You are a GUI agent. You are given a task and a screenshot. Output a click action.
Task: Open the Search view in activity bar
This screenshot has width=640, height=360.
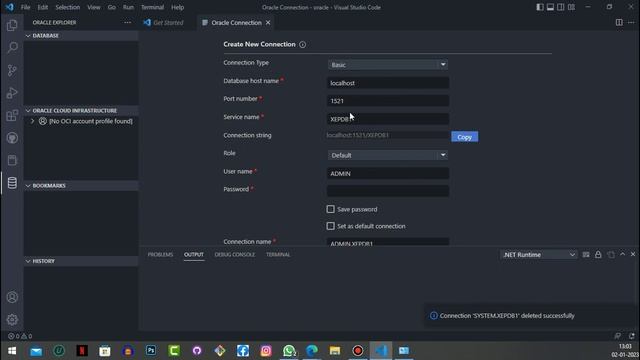click(x=12, y=47)
